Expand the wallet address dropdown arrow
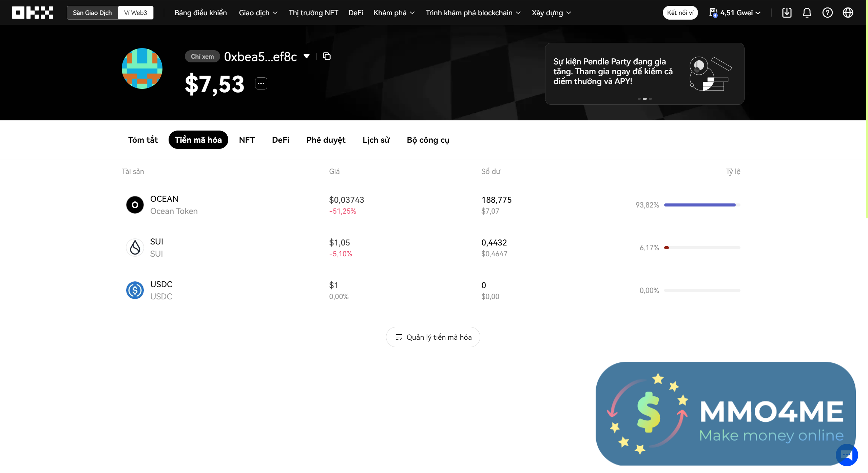Image resolution: width=868 pixels, height=473 pixels. click(x=307, y=56)
